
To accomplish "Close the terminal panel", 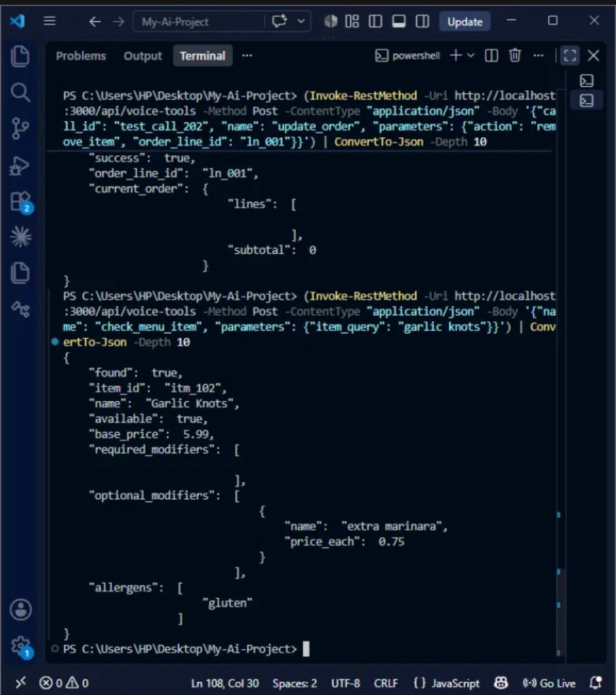I will click(x=593, y=56).
